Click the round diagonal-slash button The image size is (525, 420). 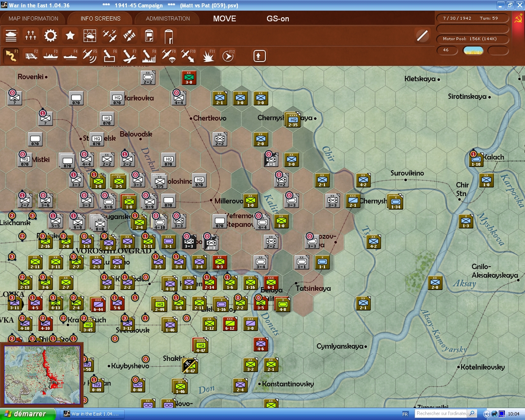[x=422, y=36]
